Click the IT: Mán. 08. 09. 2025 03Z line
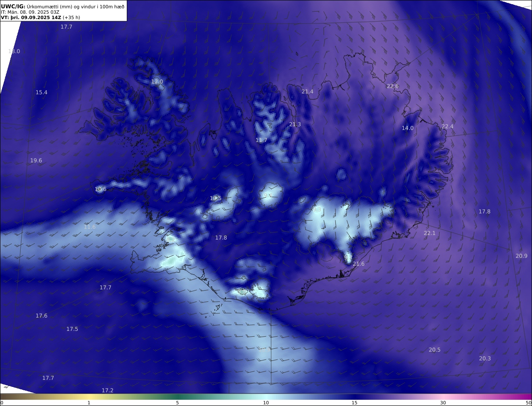The image size is (532, 406). tap(30, 12)
